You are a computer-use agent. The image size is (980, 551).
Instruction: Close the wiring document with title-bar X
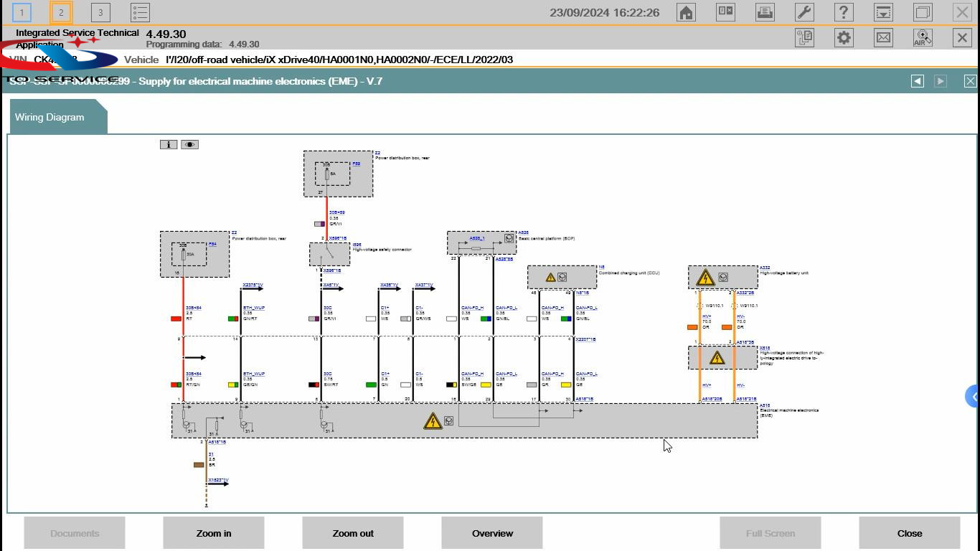[x=970, y=81]
